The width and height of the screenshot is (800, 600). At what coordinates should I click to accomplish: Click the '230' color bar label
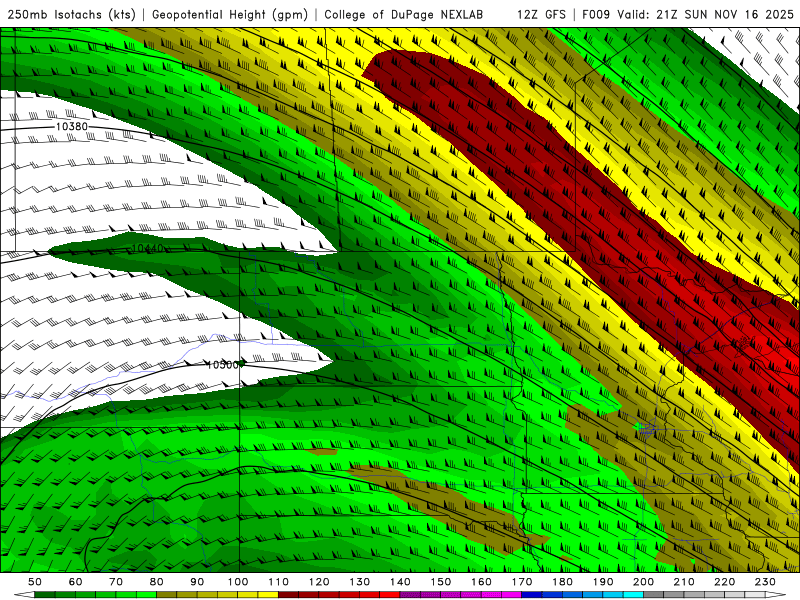click(x=765, y=582)
